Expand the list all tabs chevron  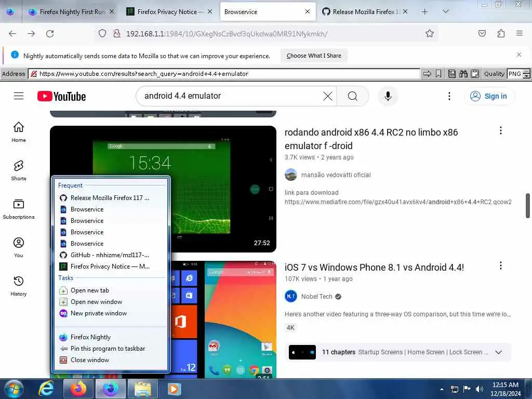tap(446, 11)
